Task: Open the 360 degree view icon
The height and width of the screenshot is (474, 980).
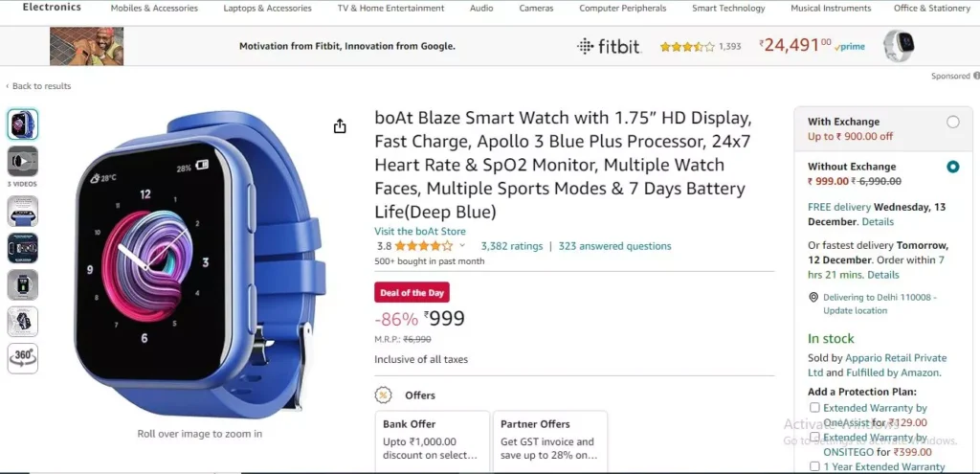Action: point(23,358)
